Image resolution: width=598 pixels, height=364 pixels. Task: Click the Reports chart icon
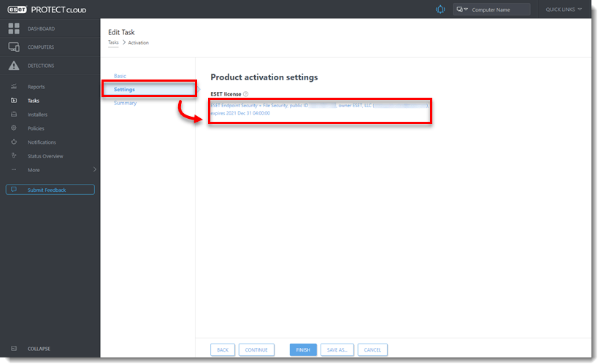click(x=14, y=87)
